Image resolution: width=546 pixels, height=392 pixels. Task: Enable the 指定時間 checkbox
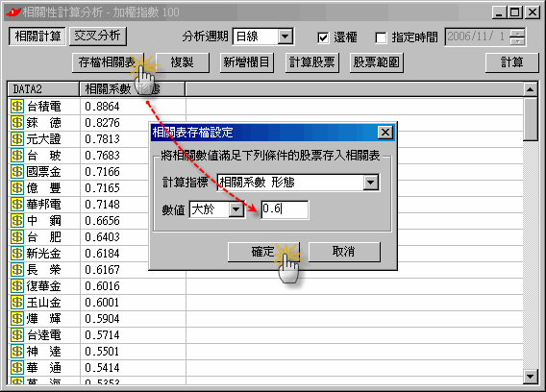381,37
